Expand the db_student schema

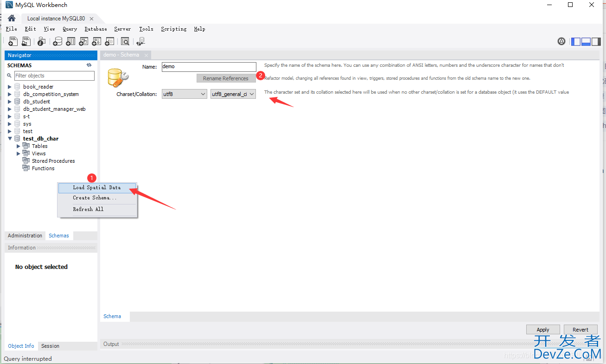10,102
